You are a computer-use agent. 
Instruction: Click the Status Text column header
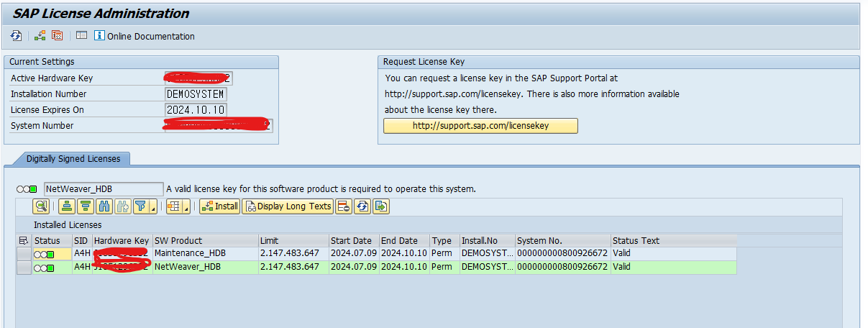coord(673,240)
